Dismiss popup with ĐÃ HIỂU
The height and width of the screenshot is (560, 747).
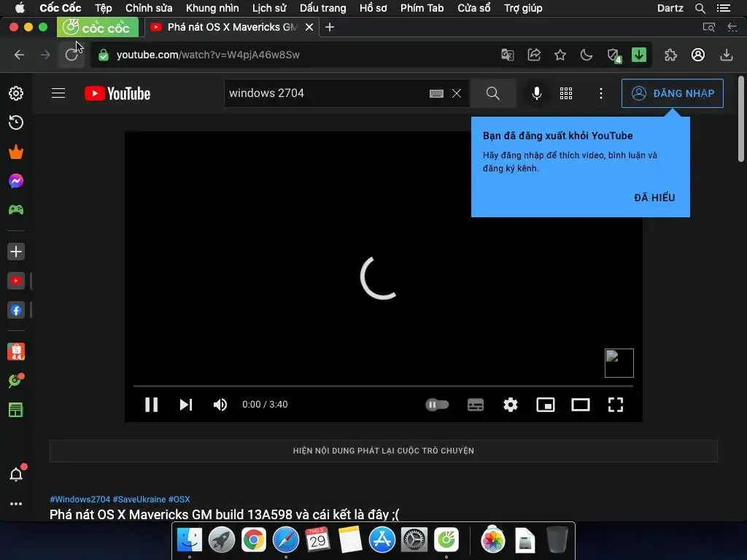(x=654, y=198)
